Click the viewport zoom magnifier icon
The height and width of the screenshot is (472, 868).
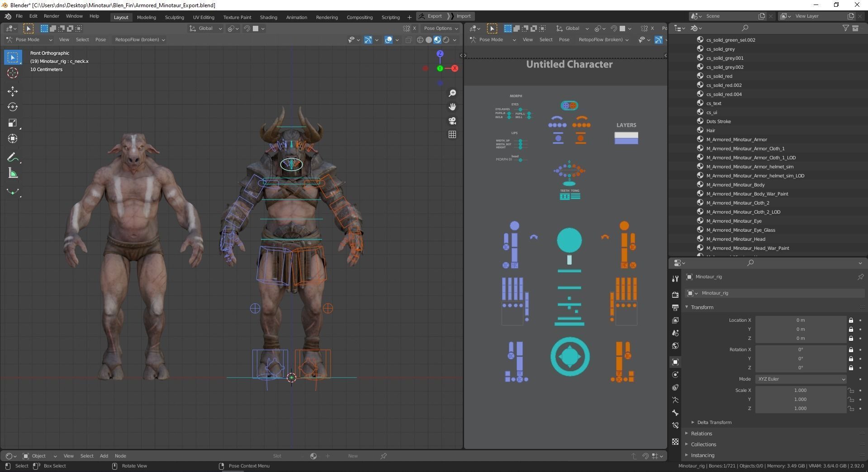(x=452, y=93)
